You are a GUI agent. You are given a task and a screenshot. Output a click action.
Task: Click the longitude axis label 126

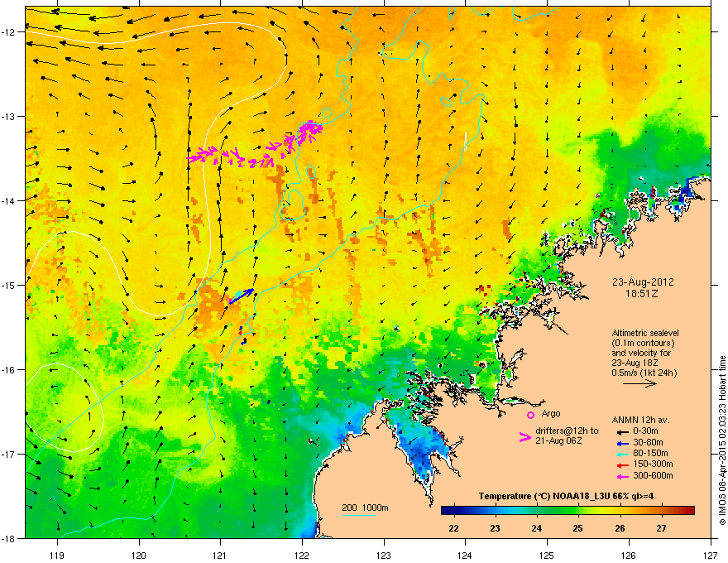[x=629, y=556]
